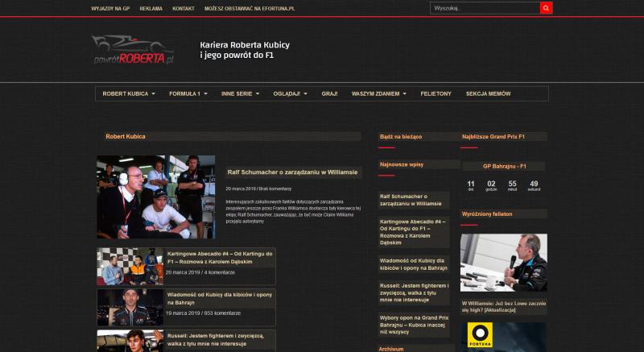Open main-list headline Russell: Jestem fighterem i zwycięzcą
644x352 pixels.
click(216, 340)
